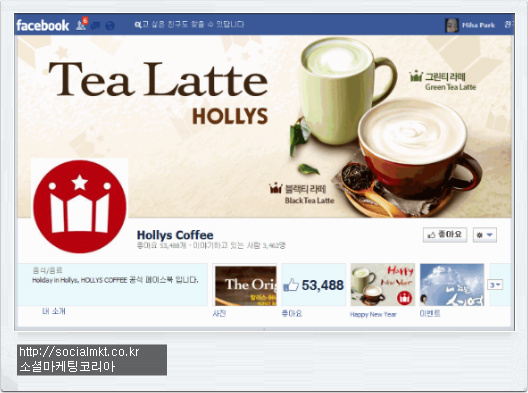Expand more apps with the 3 dropdown
The image size is (528, 393).
pos(495,285)
